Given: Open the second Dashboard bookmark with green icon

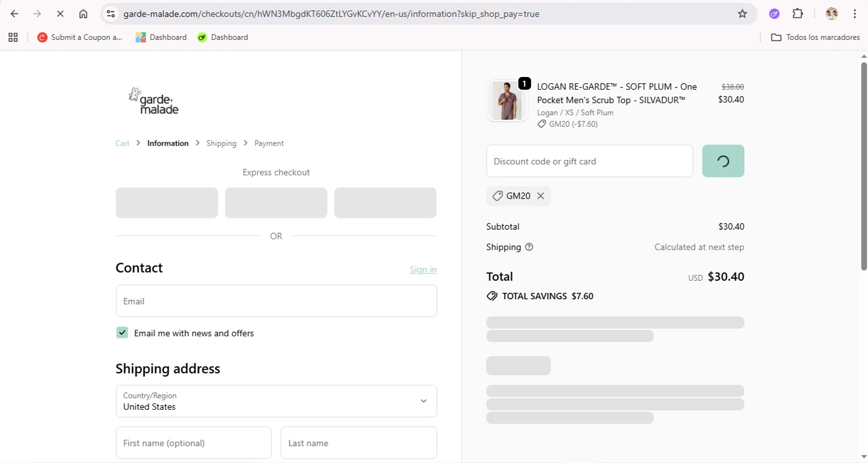Looking at the screenshot, I should [x=222, y=37].
